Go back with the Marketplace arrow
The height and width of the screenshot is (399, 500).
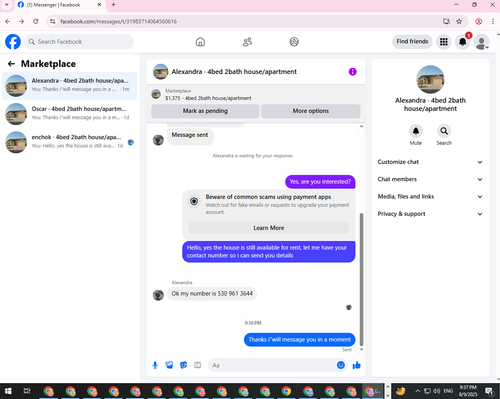click(x=11, y=64)
